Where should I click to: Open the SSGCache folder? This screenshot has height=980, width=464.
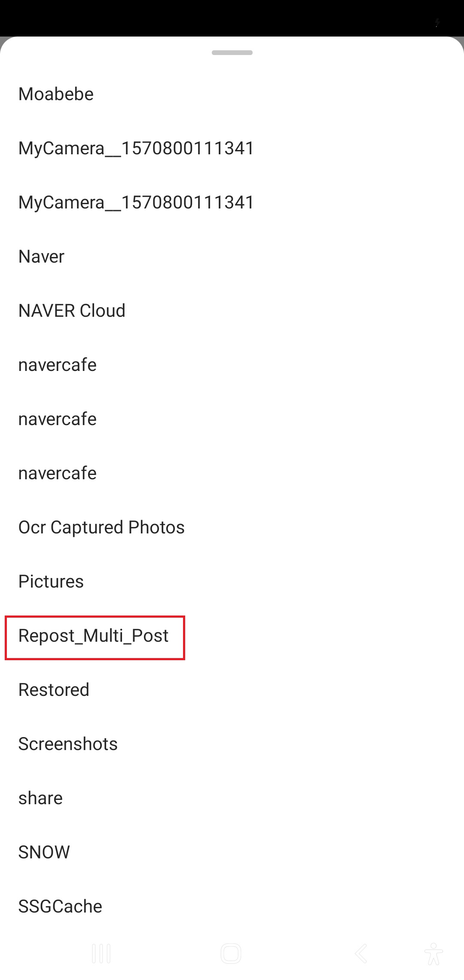232,906
